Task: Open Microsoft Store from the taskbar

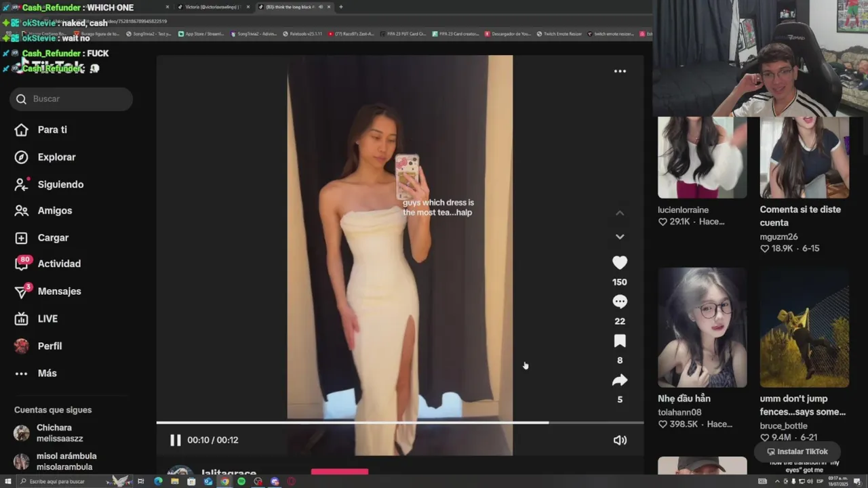Action: pos(191,481)
